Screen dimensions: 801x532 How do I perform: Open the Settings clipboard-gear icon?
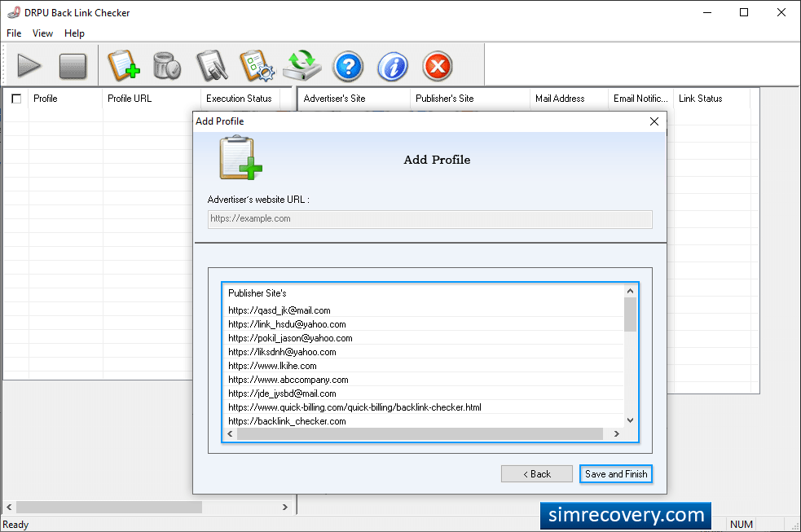[257, 66]
